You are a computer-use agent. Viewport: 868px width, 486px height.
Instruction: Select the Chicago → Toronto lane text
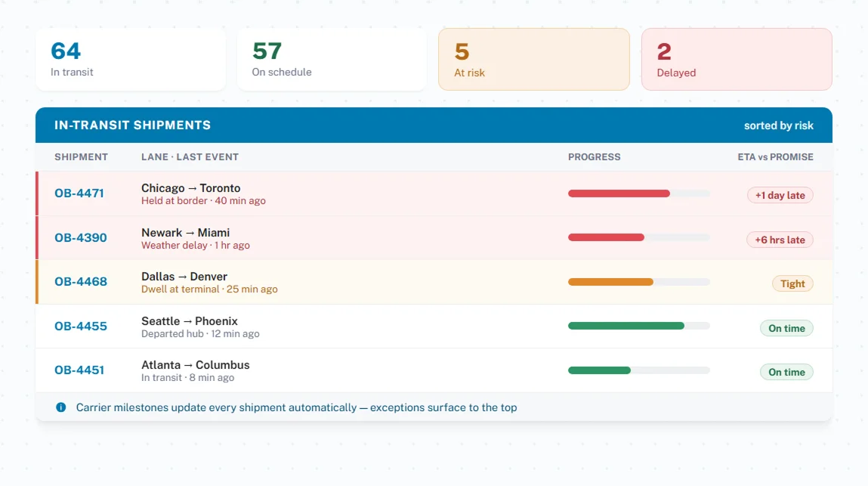190,188
